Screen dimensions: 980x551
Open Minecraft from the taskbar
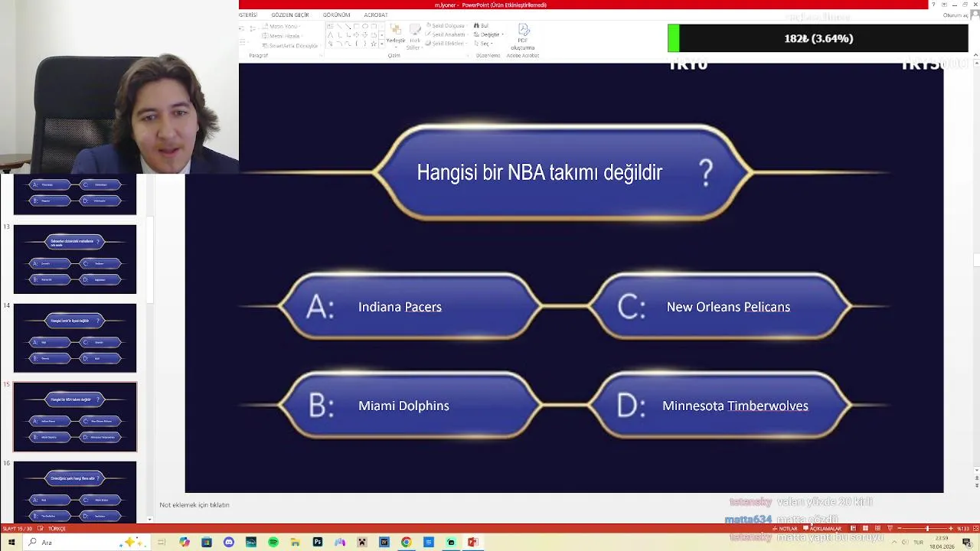[362, 542]
